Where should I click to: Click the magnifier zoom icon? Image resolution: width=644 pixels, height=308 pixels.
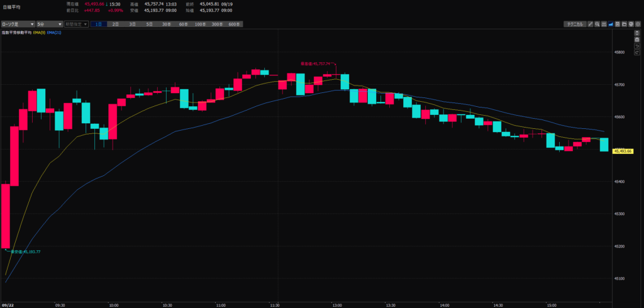click(597, 25)
